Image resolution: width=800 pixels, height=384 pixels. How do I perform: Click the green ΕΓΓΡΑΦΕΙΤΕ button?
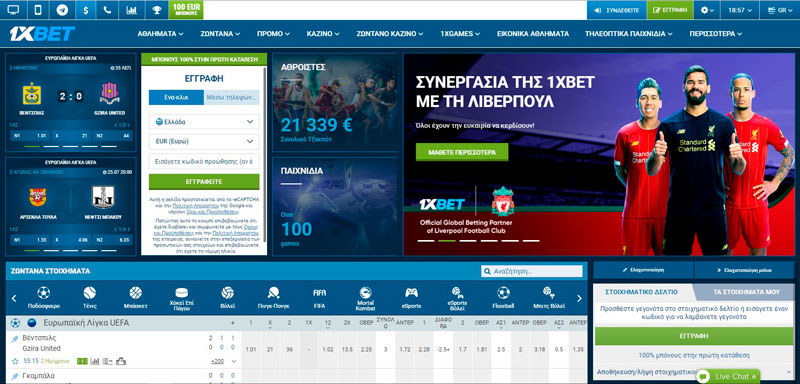[204, 182]
